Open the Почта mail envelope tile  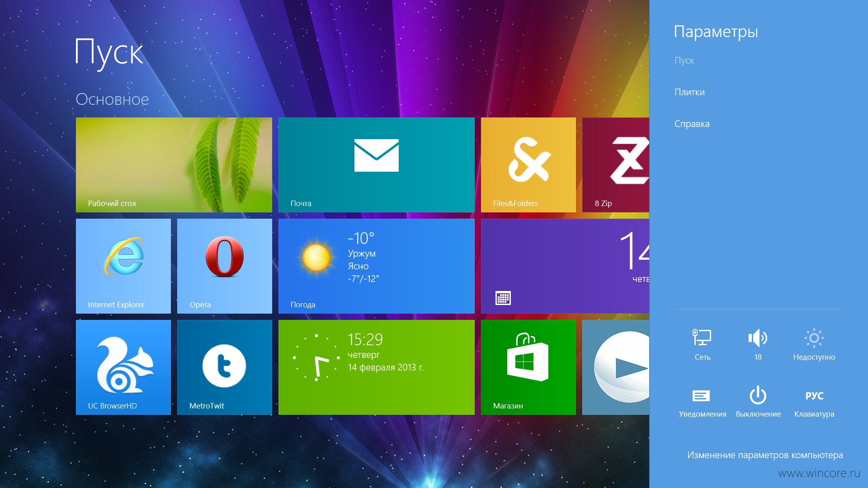click(377, 165)
